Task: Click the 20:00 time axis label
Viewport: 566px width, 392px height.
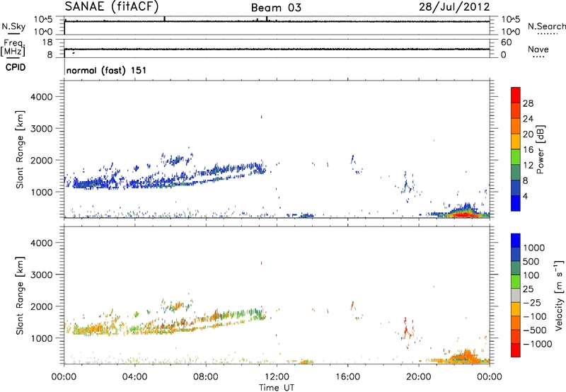Action: coord(418,377)
